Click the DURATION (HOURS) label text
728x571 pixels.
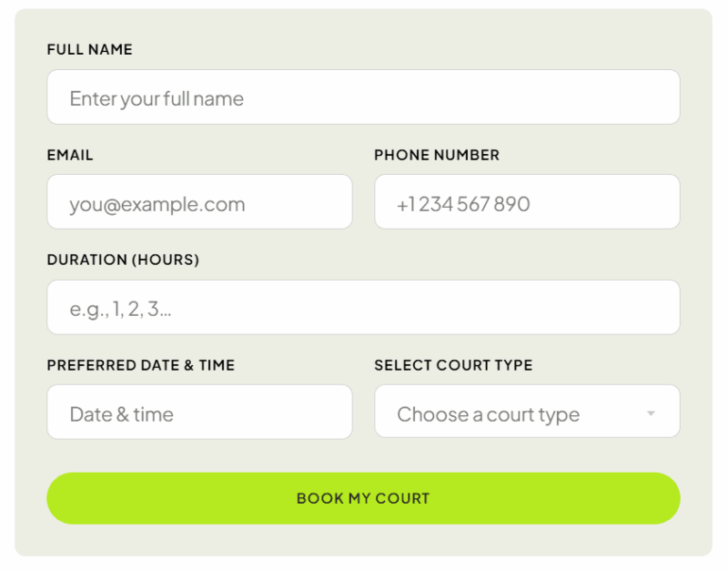point(123,260)
